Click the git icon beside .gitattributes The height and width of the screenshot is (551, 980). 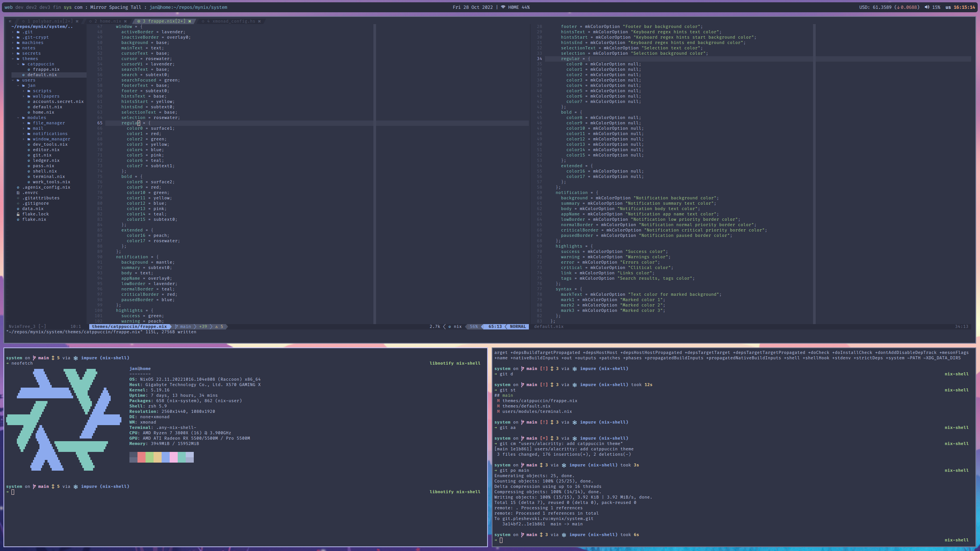tap(18, 198)
